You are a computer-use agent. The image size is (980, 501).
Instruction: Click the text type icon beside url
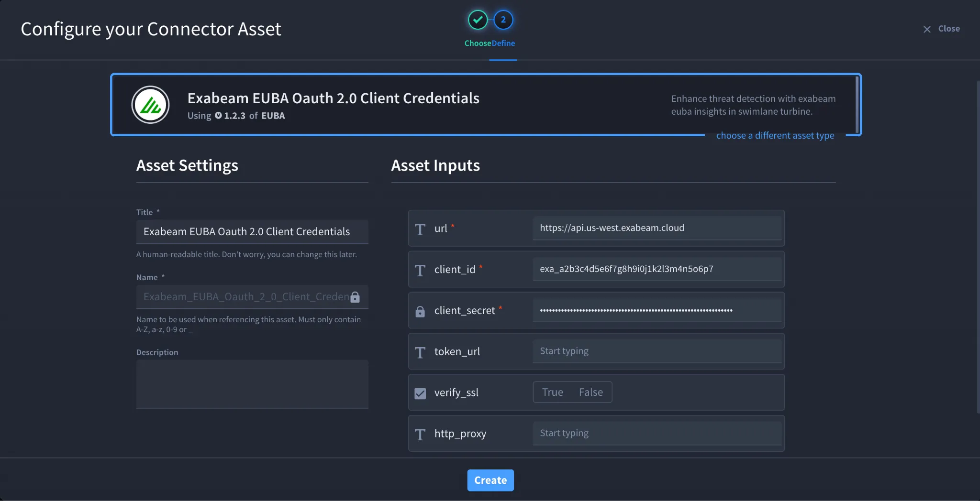(420, 229)
